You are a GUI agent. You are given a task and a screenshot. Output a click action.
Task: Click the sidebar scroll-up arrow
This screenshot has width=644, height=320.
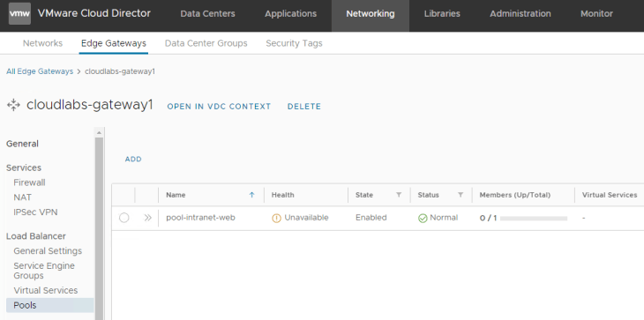coord(99,132)
